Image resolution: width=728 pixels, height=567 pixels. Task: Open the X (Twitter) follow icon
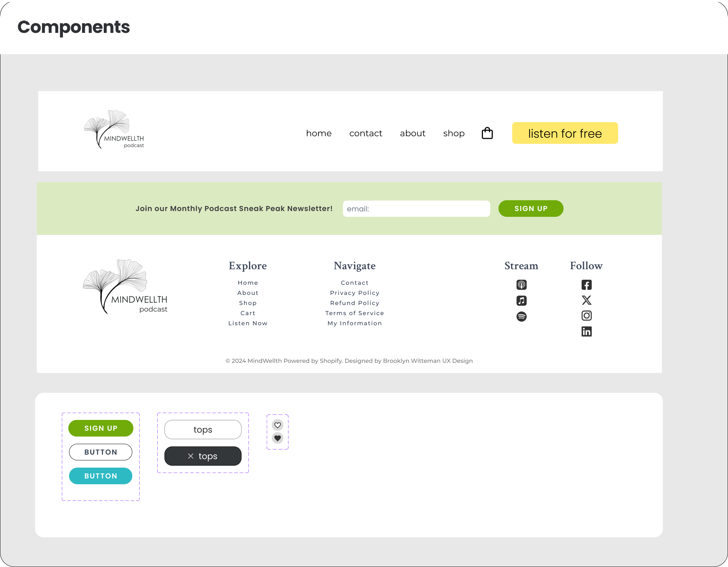coord(586,300)
